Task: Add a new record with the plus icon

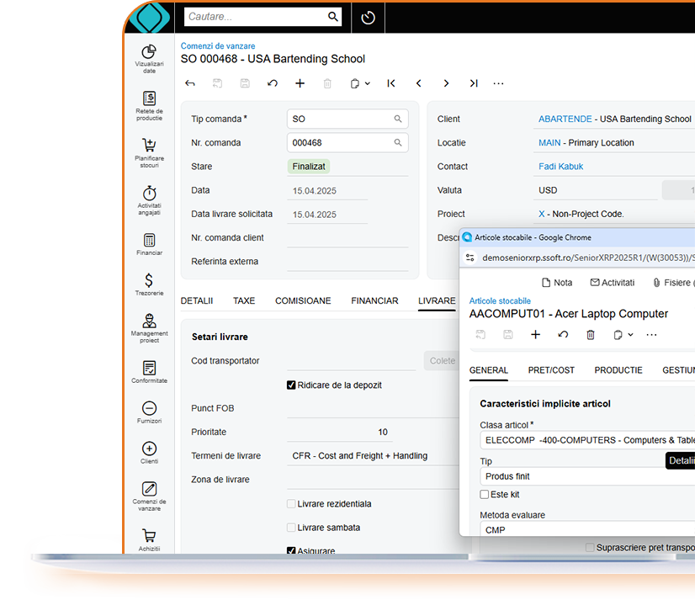Action: (300, 83)
